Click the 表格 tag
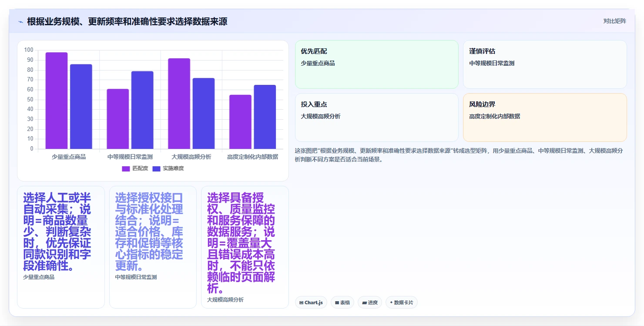 coord(342,302)
